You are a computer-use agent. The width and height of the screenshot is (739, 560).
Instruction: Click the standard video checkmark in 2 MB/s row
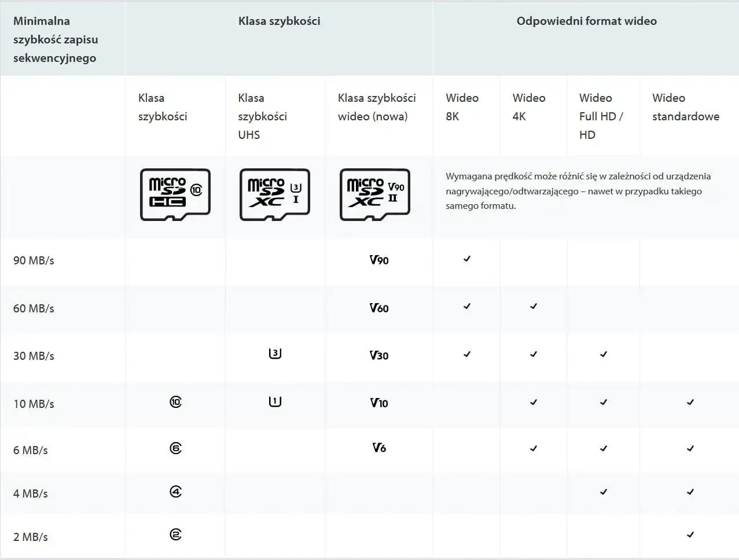690,535
